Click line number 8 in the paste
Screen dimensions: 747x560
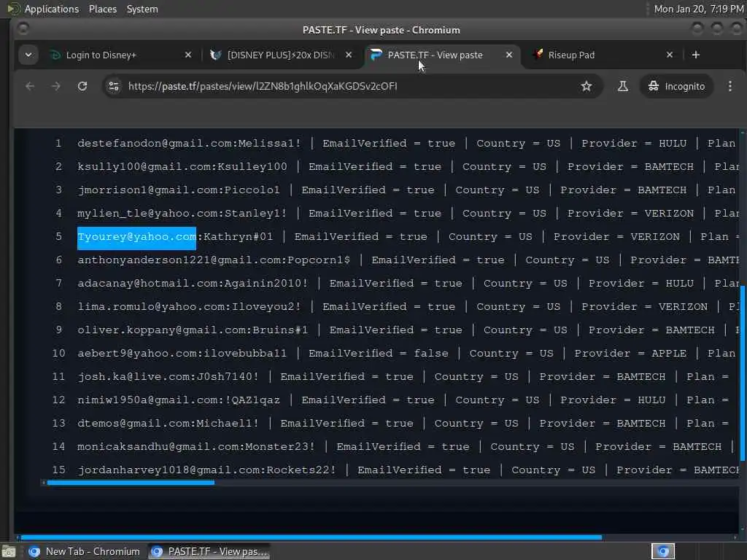click(58, 307)
